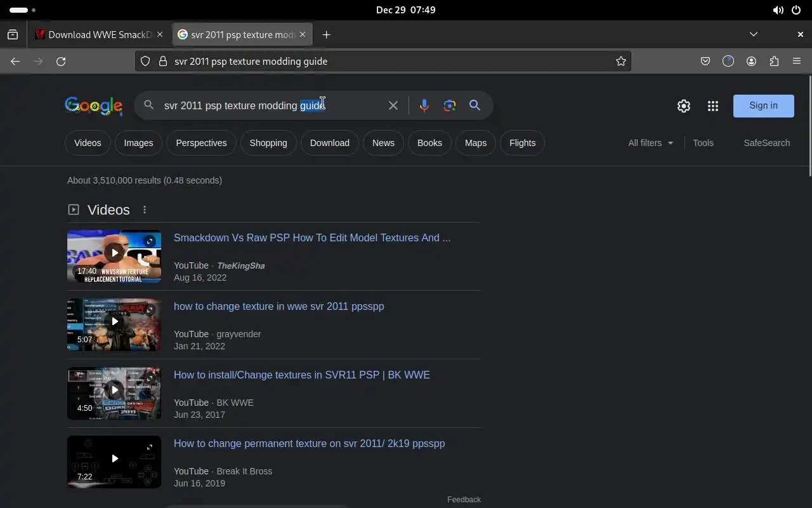Screen dimensions: 812x508
Task: Click the site padlock icon
Action: click(163, 61)
